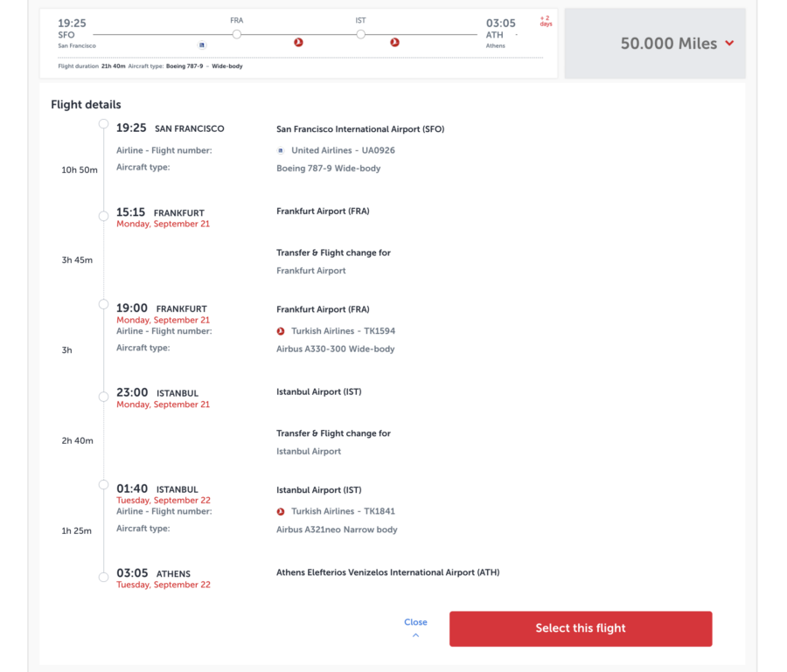Click the 03:05 ATH arrival in the summary card
The width and height of the screenshot is (787, 672).
tap(500, 33)
